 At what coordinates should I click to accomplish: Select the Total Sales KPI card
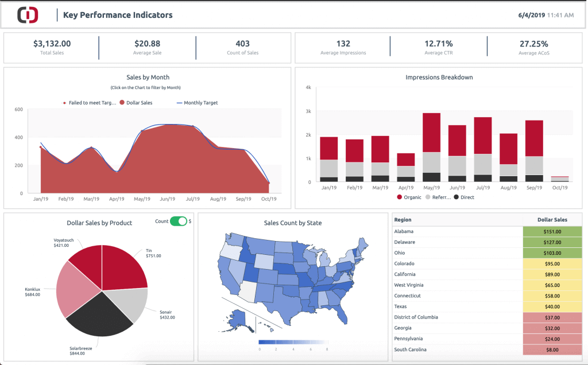(51, 47)
